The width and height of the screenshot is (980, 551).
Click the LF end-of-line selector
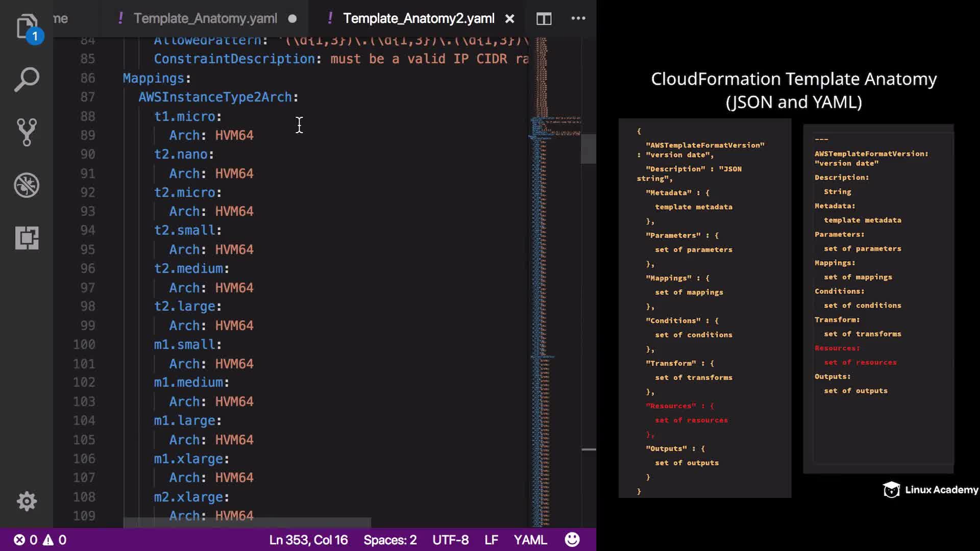pyautogui.click(x=491, y=540)
